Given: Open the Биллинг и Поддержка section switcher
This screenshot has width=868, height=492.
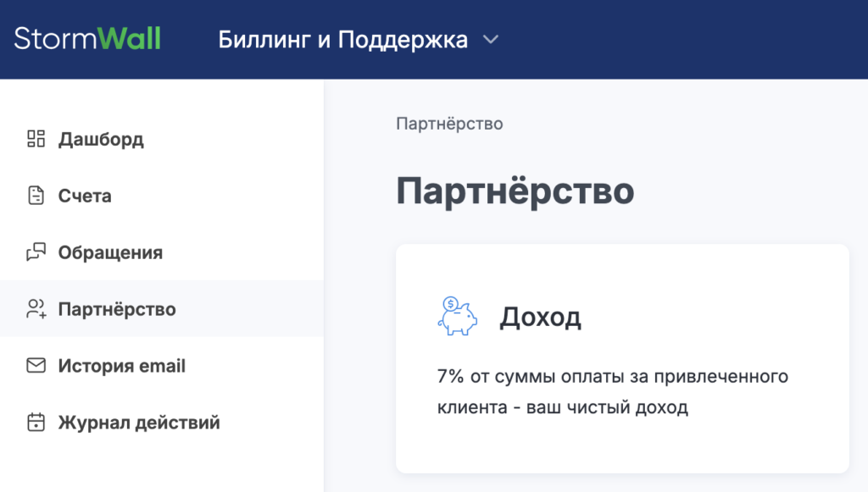Looking at the screenshot, I should click(342, 40).
